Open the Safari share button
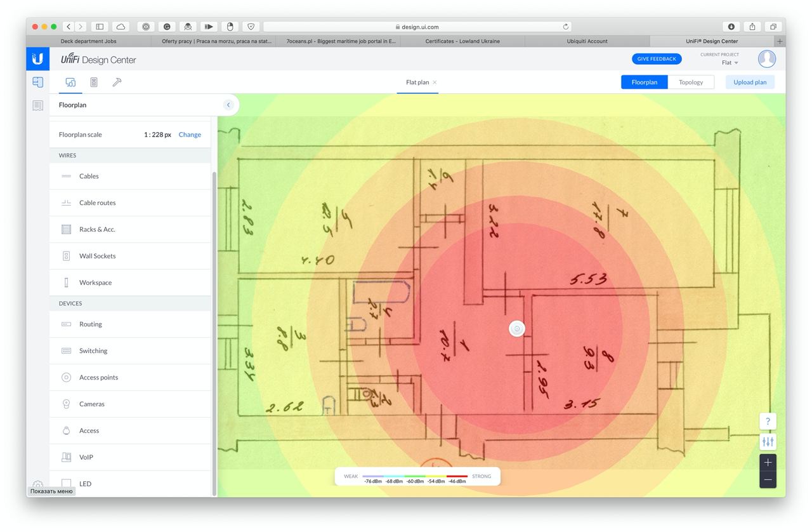Viewport: 812px width, 532px height. pyautogui.click(x=752, y=27)
